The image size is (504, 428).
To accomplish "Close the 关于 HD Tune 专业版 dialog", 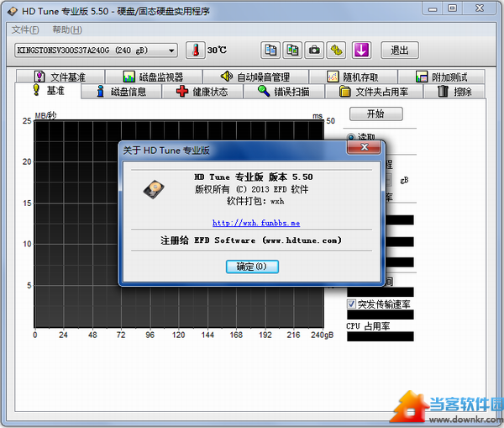I will click(x=365, y=147).
